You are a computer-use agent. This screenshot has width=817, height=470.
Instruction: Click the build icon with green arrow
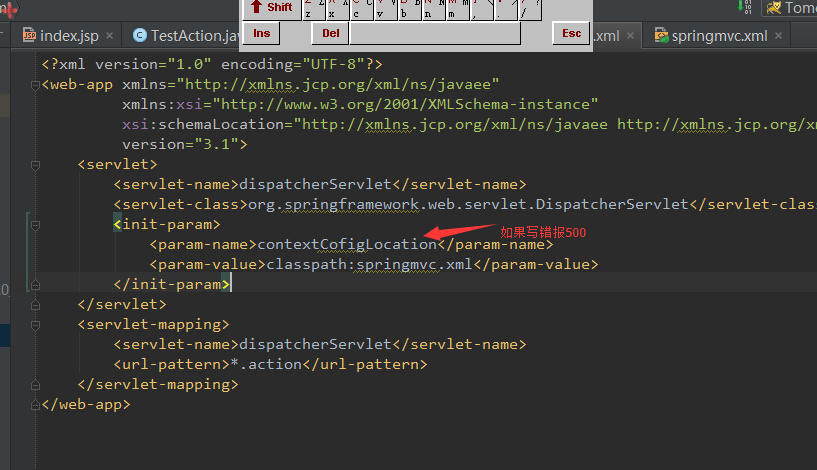click(x=744, y=7)
